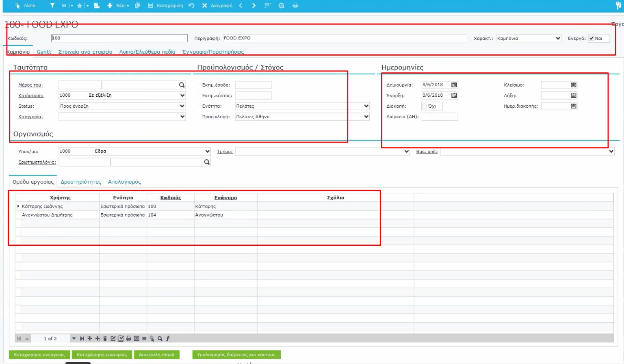
Task: Open calendar for Έναρξη date
Action: 454,95
